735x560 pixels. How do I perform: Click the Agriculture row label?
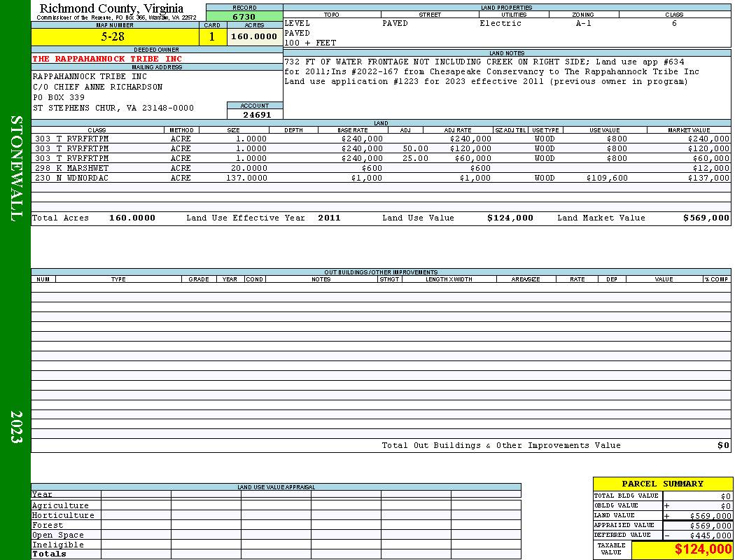click(60, 505)
